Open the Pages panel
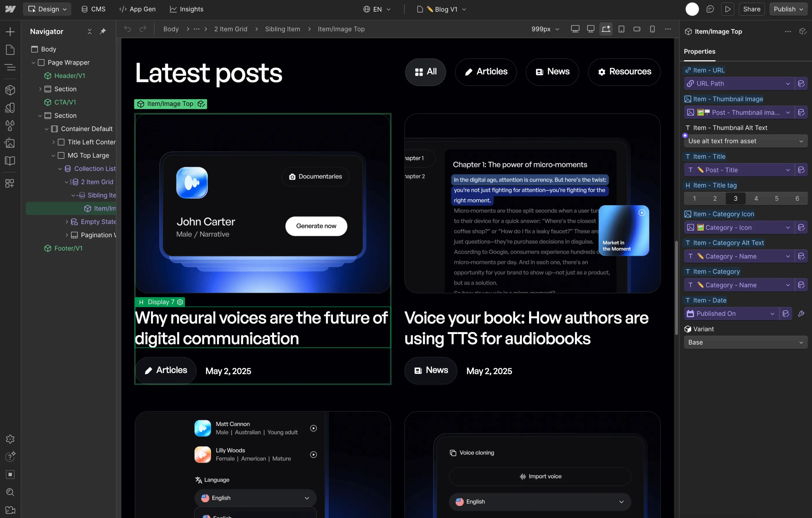 (10, 50)
